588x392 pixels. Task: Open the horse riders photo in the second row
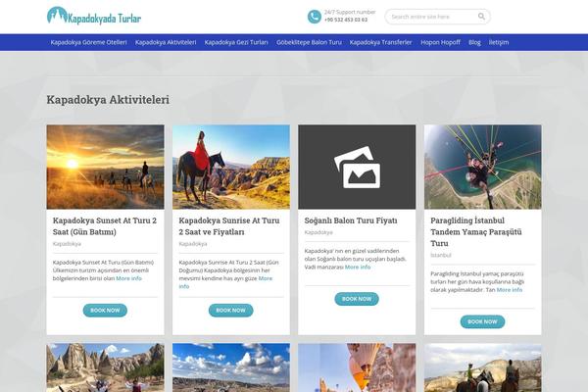pyautogui.click(x=482, y=367)
